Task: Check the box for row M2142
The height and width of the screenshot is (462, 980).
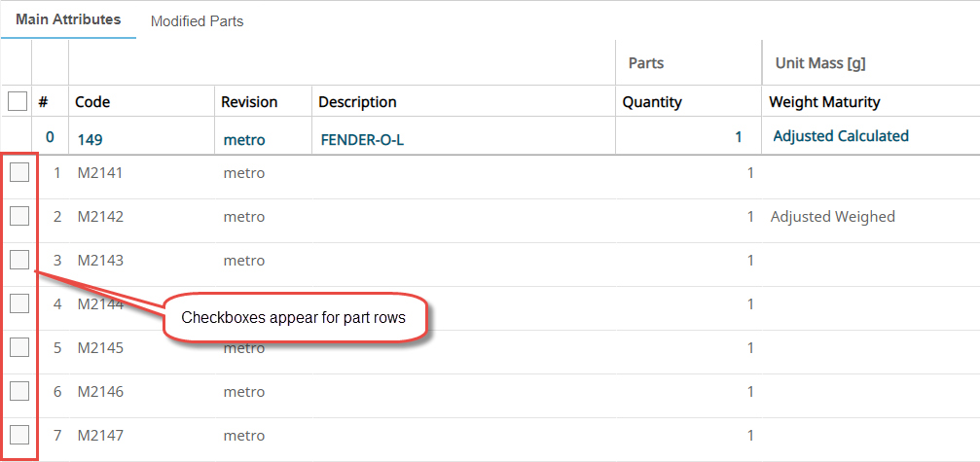Action: [19, 216]
